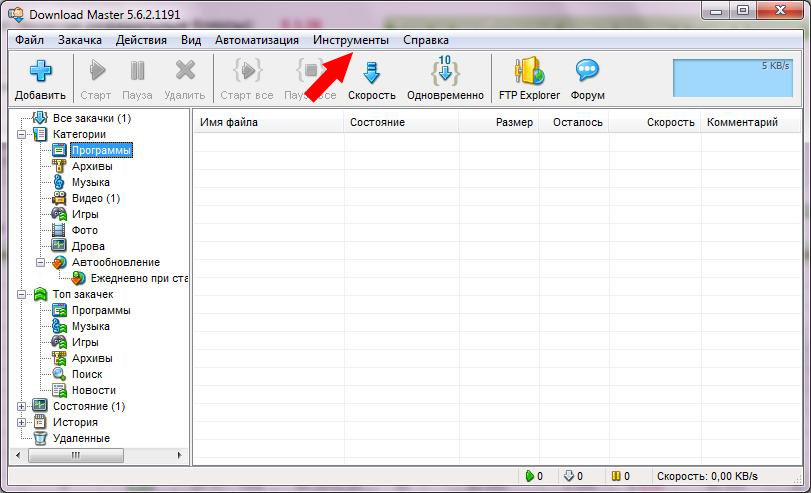Screen dimensions: 811x493
Task: Open the Инструменты menu
Action: click(350, 40)
